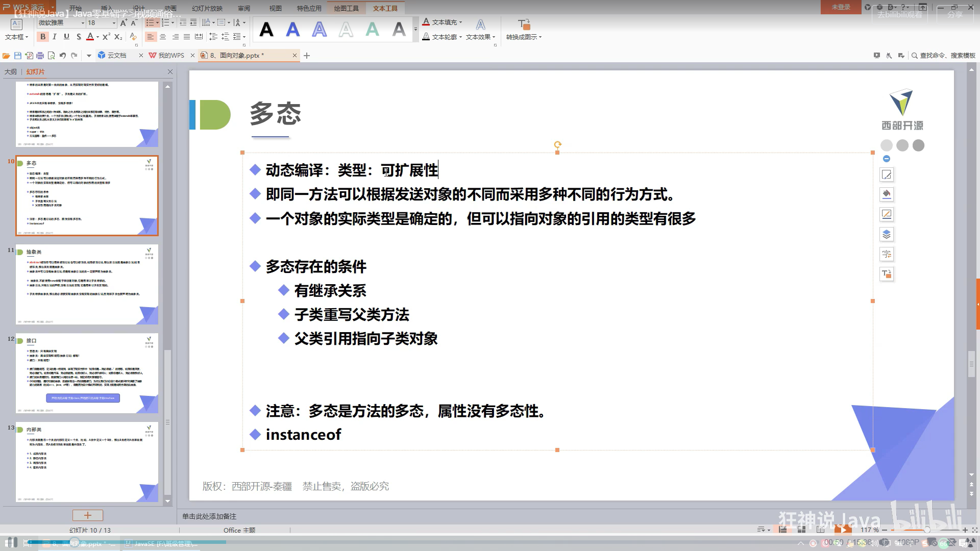Open the 幻灯片放映 ribbon tab
The image size is (980, 551).
click(x=207, y=8)
